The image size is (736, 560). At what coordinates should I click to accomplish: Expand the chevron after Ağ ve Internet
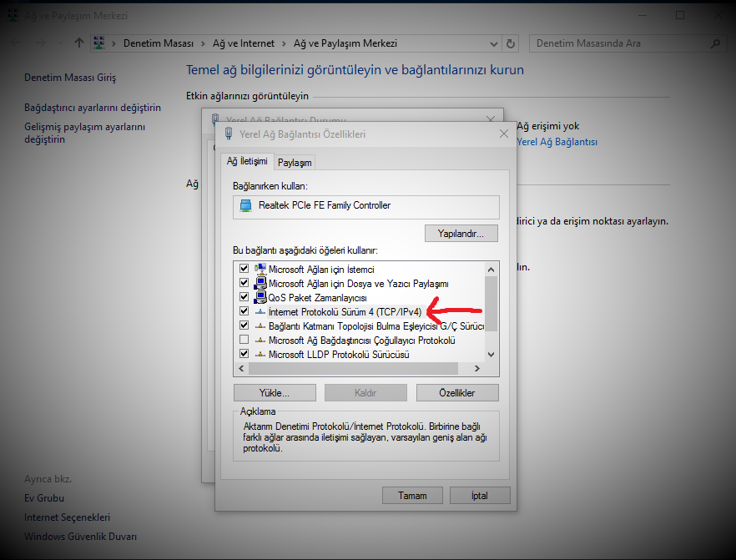(x=284, y=43)
